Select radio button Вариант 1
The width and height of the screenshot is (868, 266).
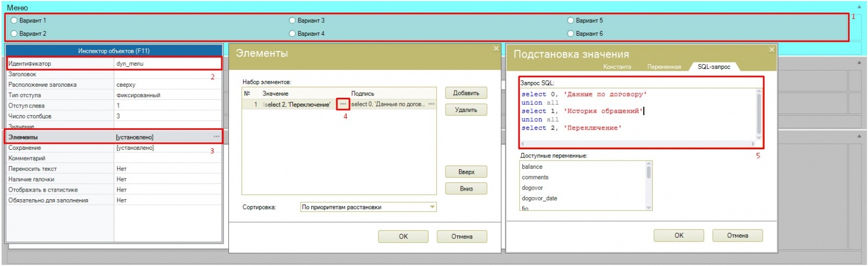point(14,21)
